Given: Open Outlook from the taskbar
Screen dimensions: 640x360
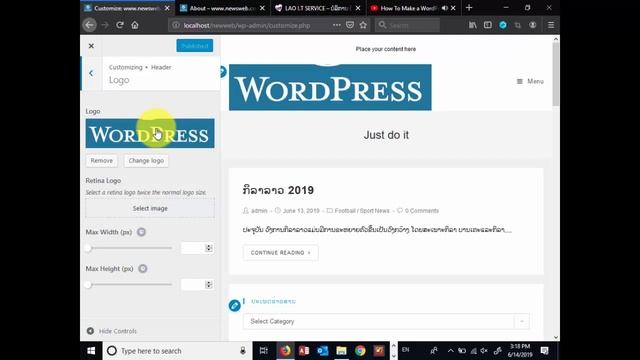Looking at the screenshot, I should pos(322,351).
